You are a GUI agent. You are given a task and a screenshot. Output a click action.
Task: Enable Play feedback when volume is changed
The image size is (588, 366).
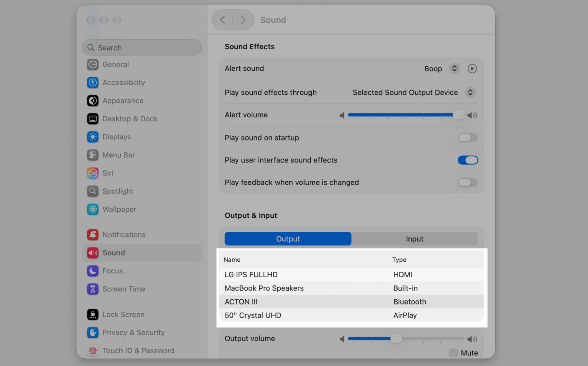click(468, 182)
